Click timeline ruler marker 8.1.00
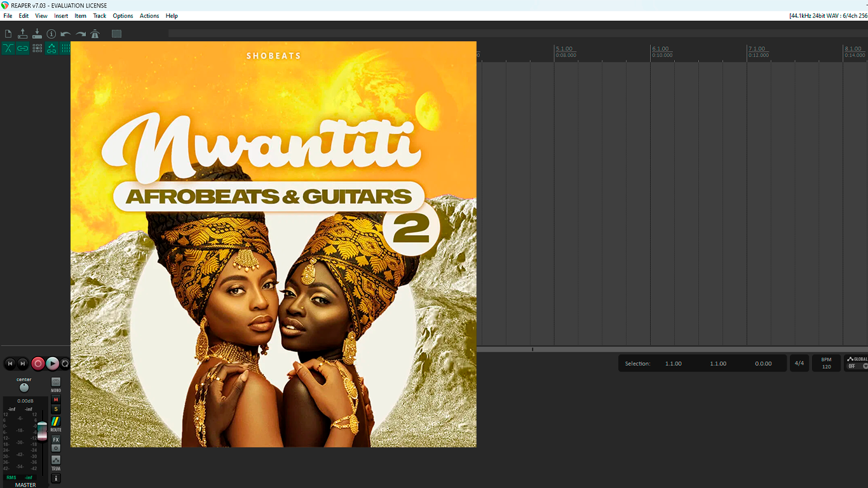 pyautogui.click(x=853, y=49)
